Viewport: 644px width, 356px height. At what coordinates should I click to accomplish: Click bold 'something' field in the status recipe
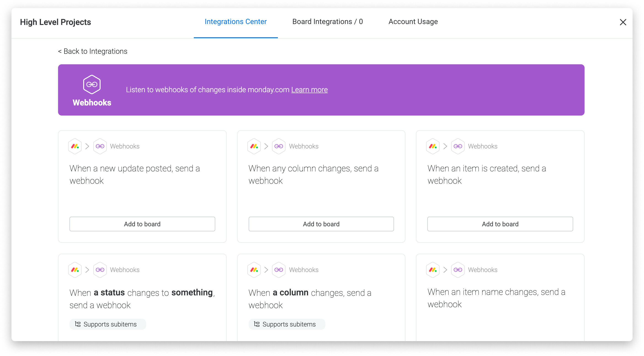coord(192,292)
